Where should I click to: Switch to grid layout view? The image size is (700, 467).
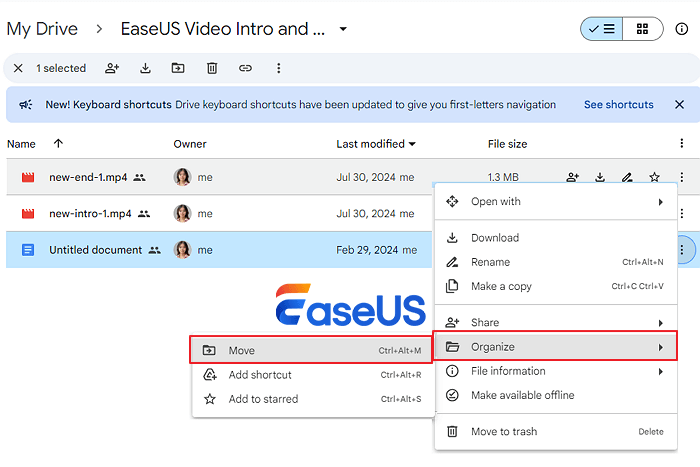(x=642, y=29)
